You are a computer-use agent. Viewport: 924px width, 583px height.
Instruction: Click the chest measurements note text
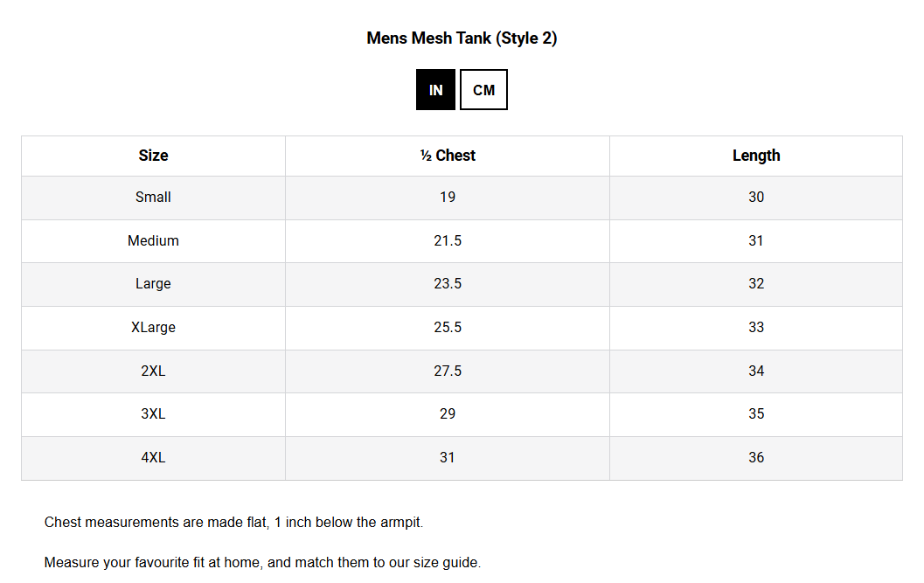coord(233,523)
